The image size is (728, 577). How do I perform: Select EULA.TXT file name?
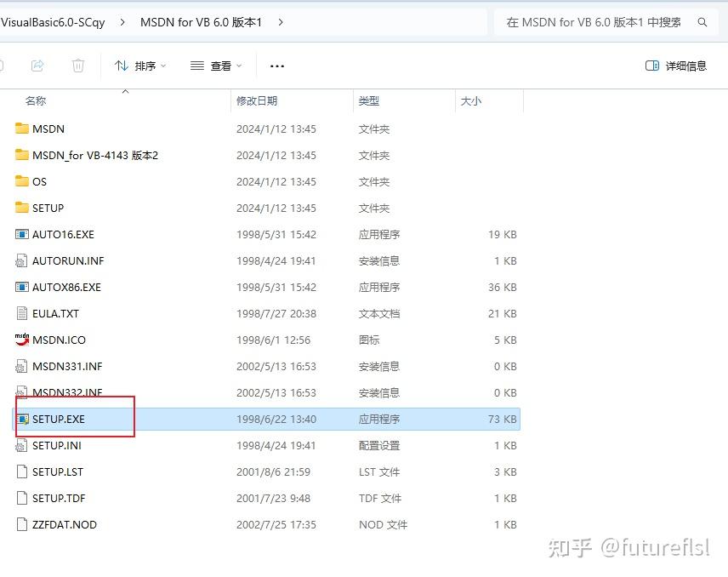56,314
